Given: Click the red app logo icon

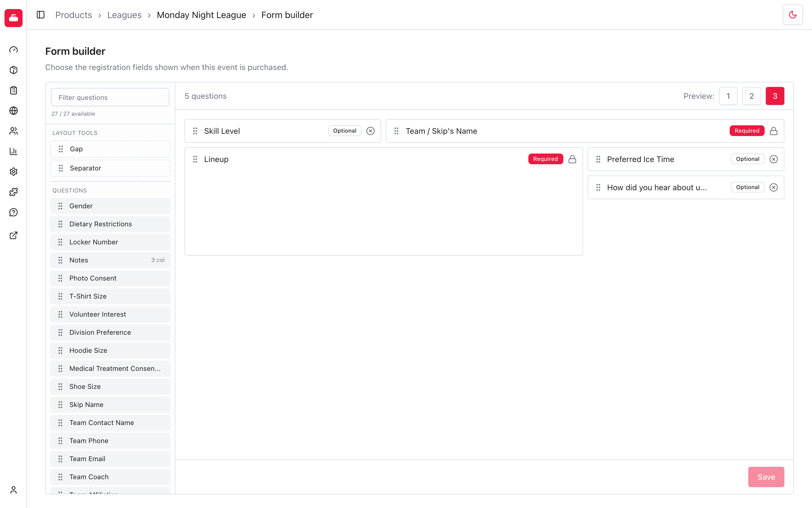Looking at the screenshot, I should coord(14,18).
